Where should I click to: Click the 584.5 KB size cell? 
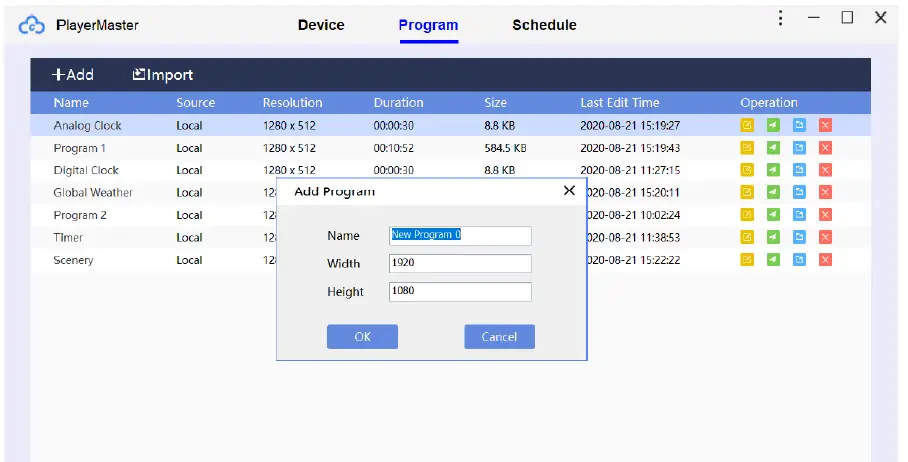[x=506, y=148]
